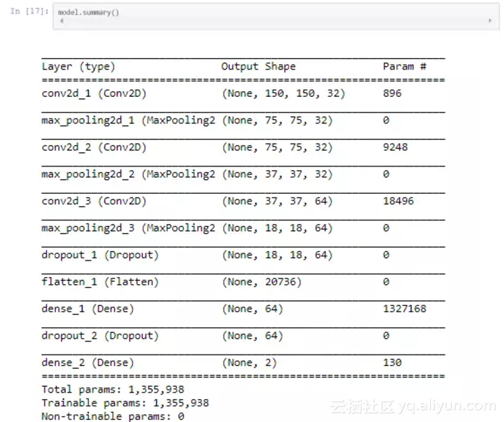Select 'max_pooling2d_3 (MaxPooling2' layer name
Viewport: 504px width, 422px height.
tap(129, 228)
